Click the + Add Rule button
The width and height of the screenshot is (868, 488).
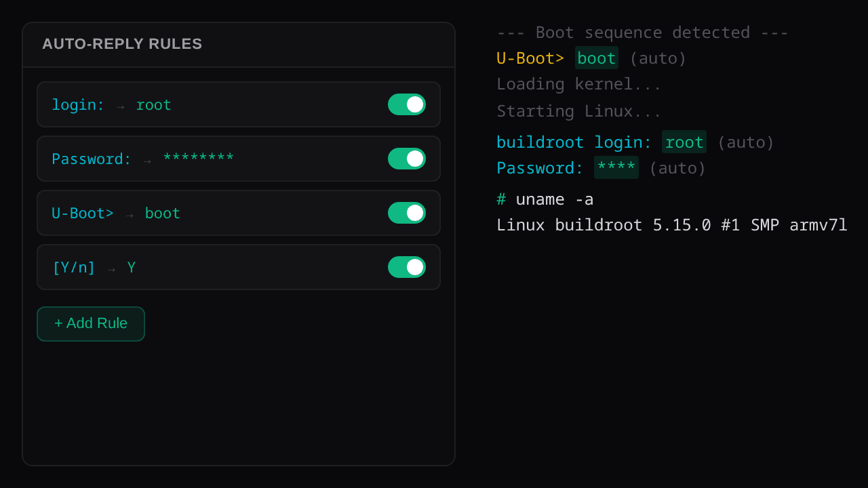pos(90,323)
